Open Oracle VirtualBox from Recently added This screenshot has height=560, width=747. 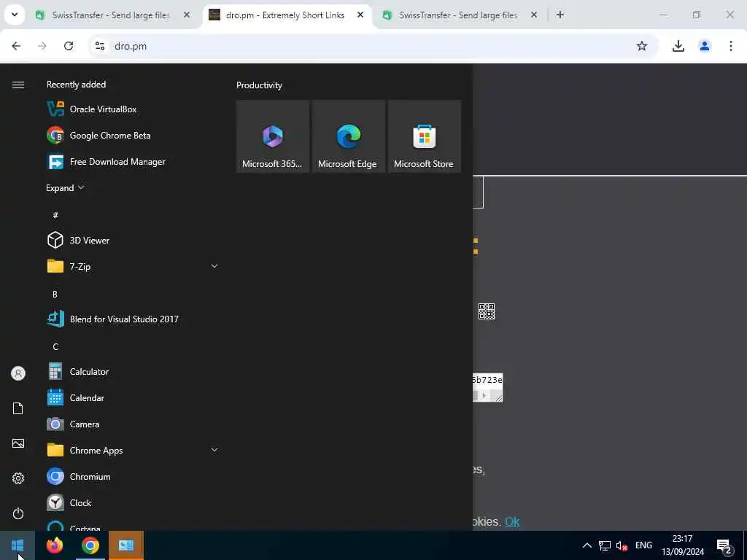133,109
